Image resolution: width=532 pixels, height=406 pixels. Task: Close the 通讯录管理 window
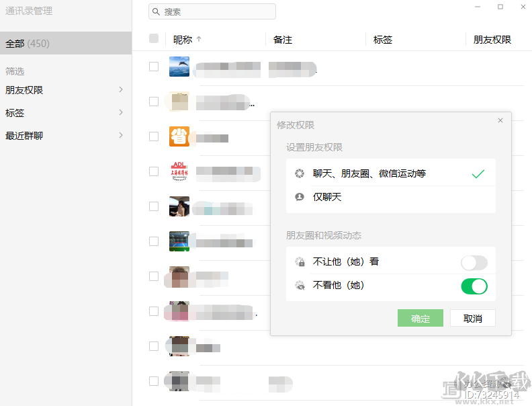tap(523, 7)
